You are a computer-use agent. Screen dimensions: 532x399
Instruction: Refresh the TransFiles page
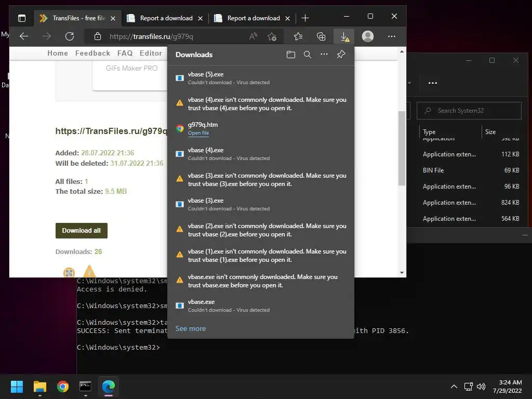click(x=70, y=36)
